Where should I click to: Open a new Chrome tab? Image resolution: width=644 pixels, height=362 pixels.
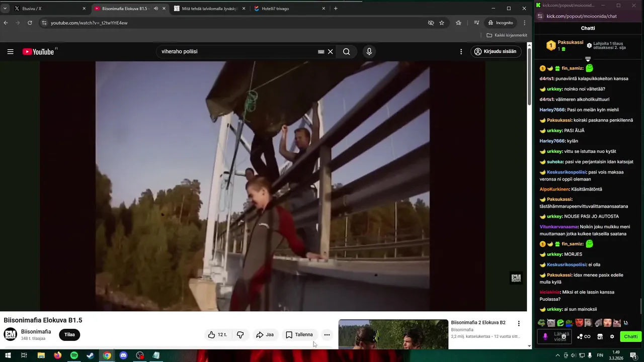pos(336,9)
